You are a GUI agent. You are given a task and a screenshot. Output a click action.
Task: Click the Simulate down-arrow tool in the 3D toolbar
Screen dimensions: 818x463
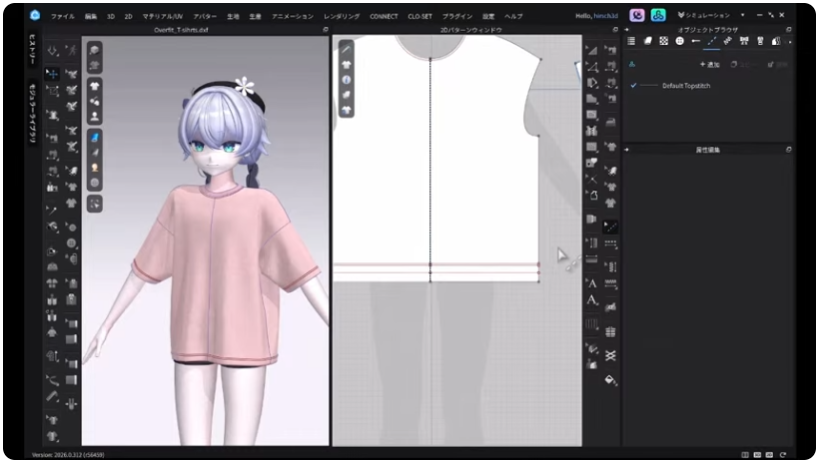coord(52,51)
